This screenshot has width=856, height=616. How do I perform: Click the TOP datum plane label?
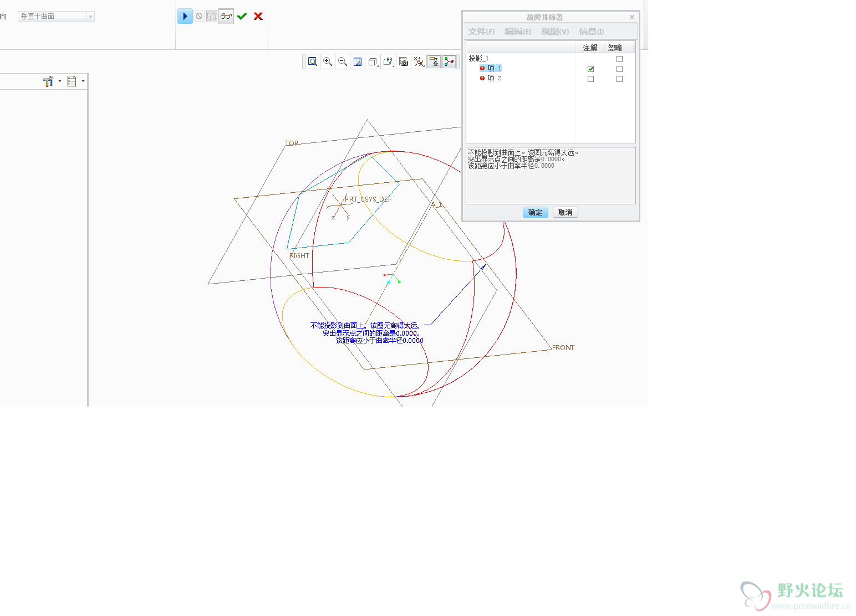coord(292,143)
